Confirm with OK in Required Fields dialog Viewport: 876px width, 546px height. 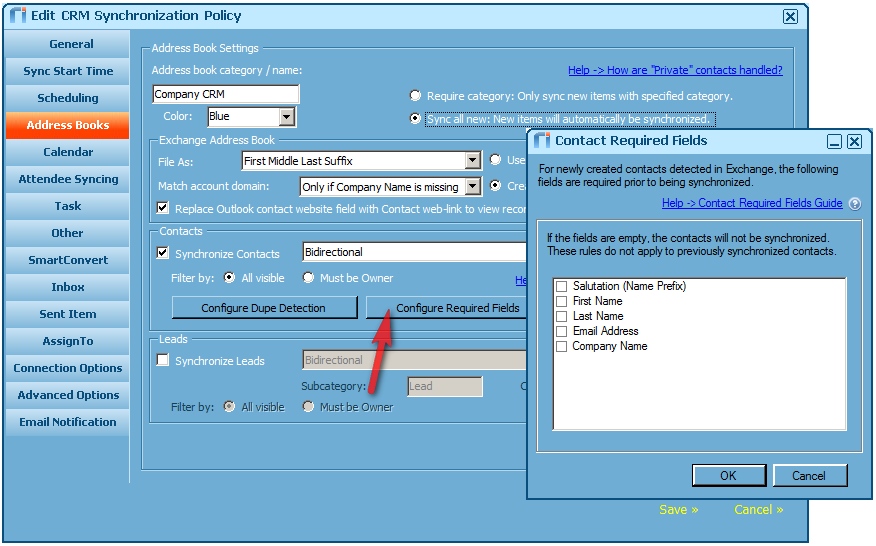coord(729,476)
